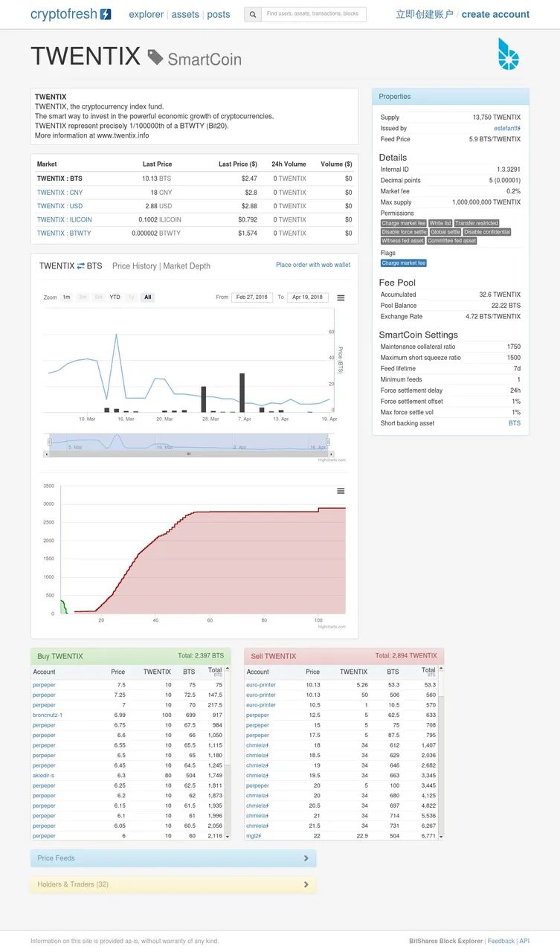Click Witness fed asset permission badge
This screenshot has width=560, height=952.
402,241
